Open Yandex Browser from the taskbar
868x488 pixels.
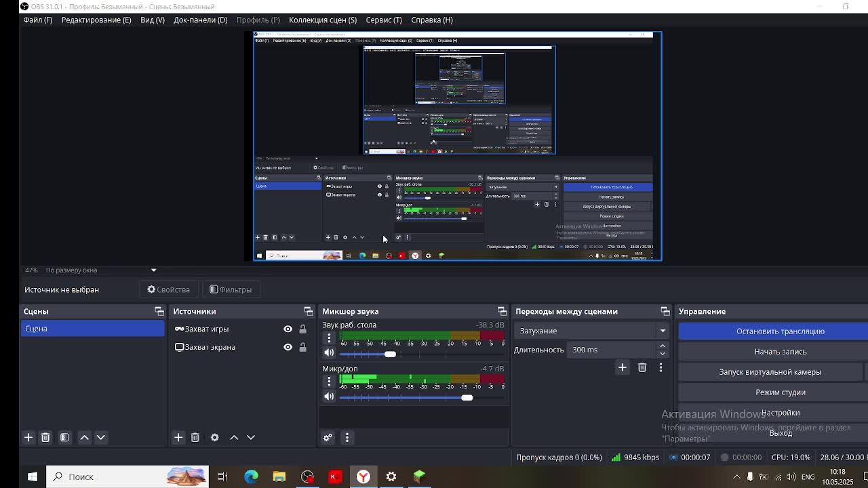pyautogui.click(x=363, y=476)
